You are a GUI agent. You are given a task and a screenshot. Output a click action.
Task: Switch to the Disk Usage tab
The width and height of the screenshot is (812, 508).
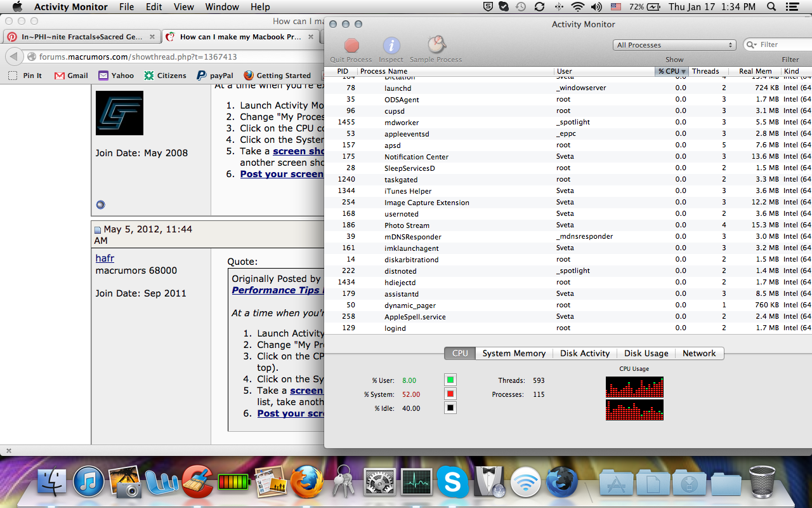coord(646,353)
